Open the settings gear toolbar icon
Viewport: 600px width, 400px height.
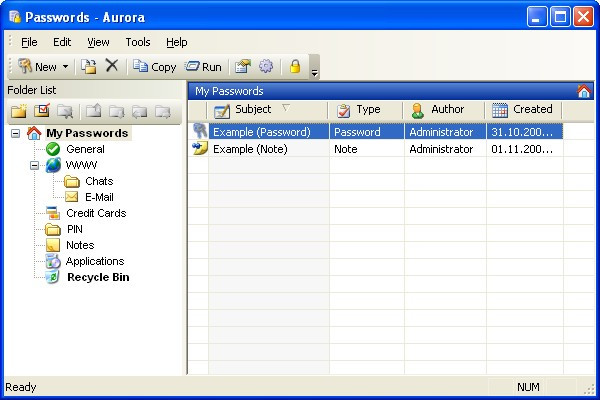click(x=266, y=66)
